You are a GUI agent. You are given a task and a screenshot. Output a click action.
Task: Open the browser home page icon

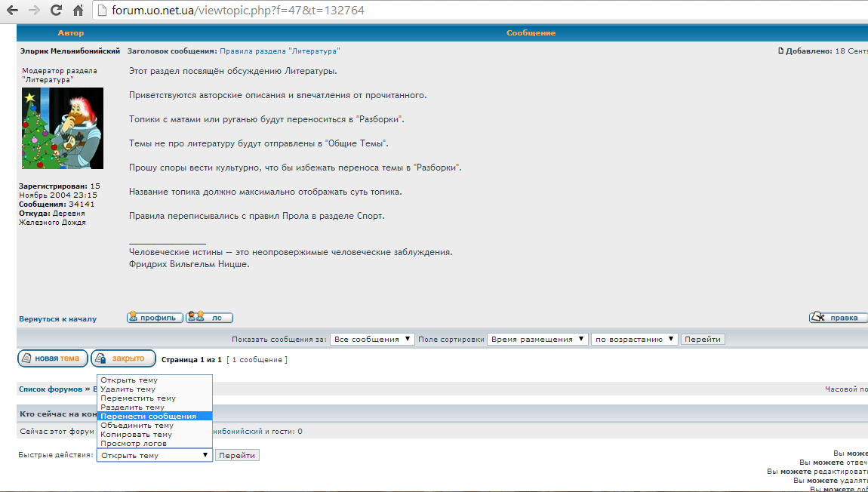pos(78,10)
